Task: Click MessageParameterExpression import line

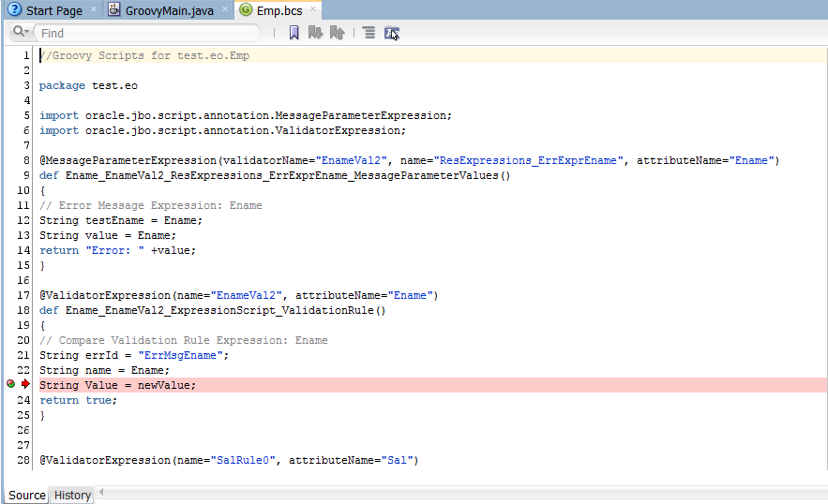Action: pos(246,115)
